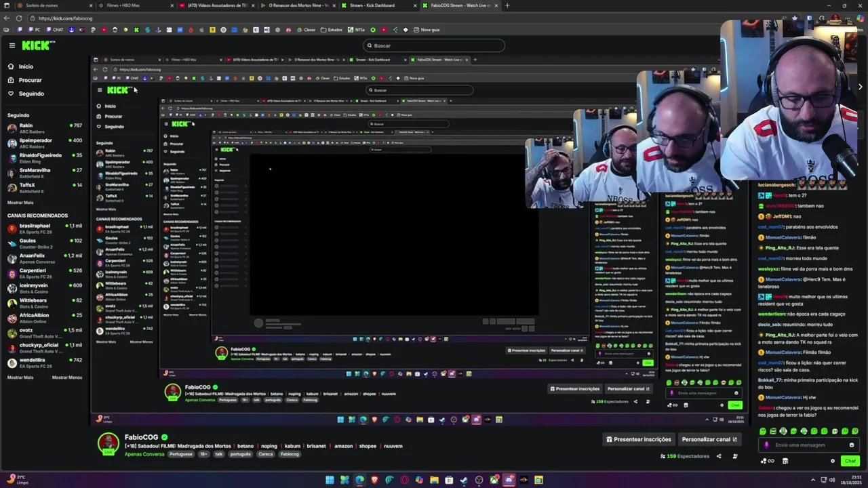Image resolution: width=868 pixels, height=488 pixels.
Task: Expand recommendations with bottom Mostrar Mais link
Action: [20, 378]
